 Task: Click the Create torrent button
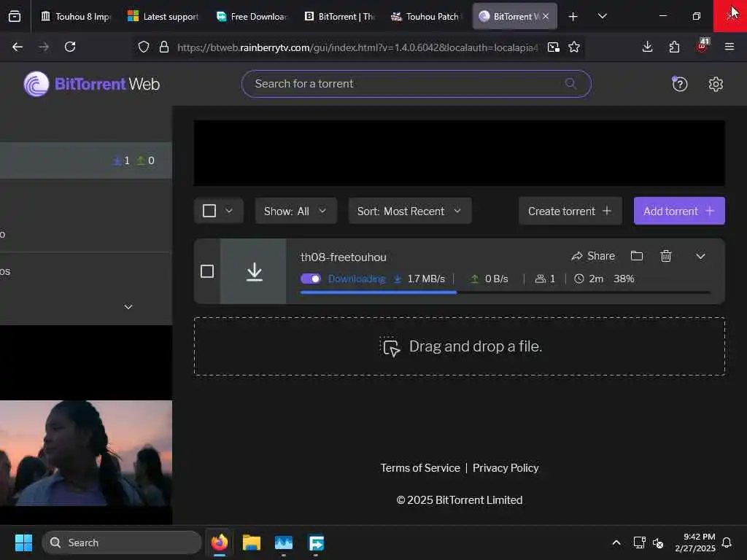(x=570, y=211)
